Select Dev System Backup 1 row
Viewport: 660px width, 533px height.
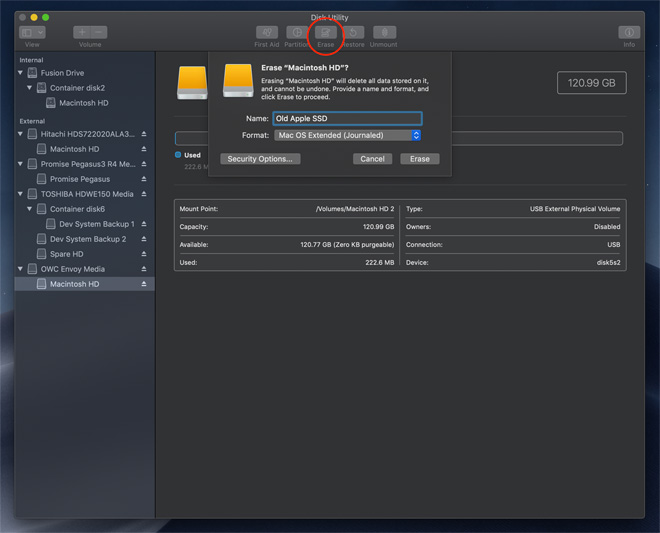[x=85, y=224]
